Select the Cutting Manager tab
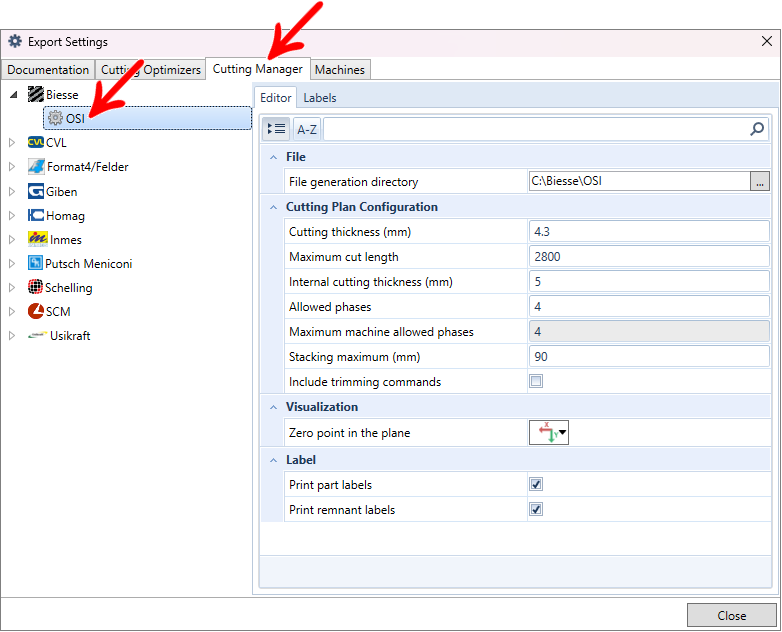The height and width of the screenshot is (632, 782). click(257, 69)
